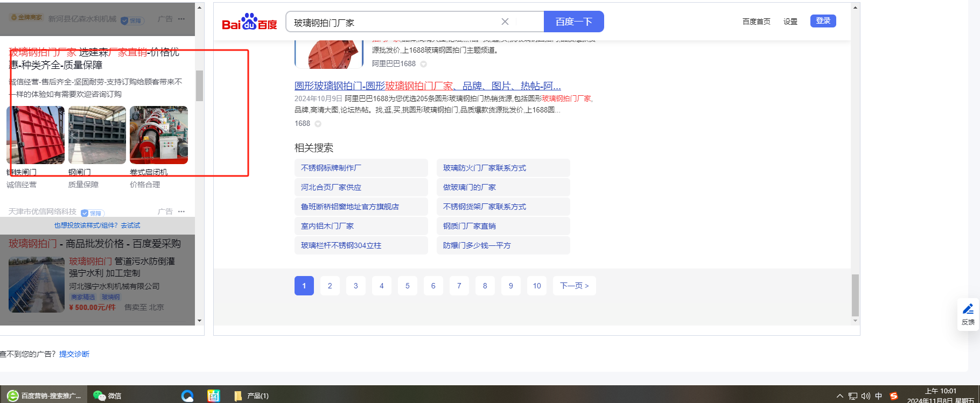The image size is (980, 403).
Task: Select related search 玻璃防火门厂家联系方式
Action: coord(503,168)
